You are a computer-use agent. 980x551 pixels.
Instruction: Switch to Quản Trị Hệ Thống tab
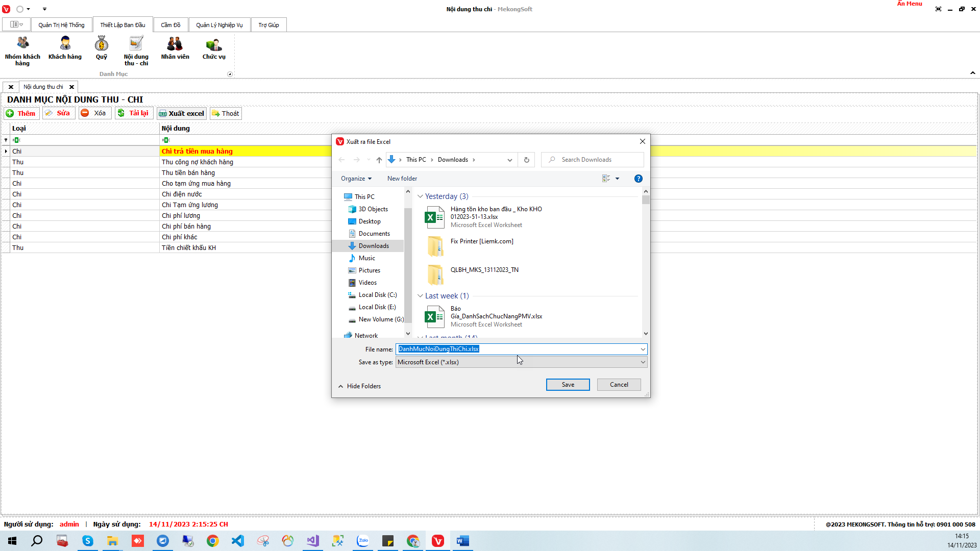point(61,25)
